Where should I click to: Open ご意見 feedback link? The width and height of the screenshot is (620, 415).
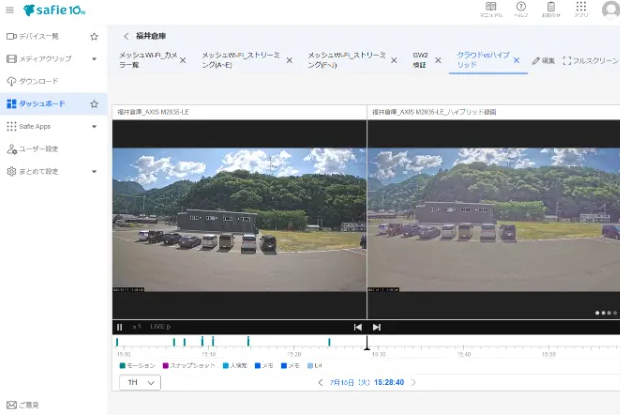pyautogui.click(x=23, y=405)
